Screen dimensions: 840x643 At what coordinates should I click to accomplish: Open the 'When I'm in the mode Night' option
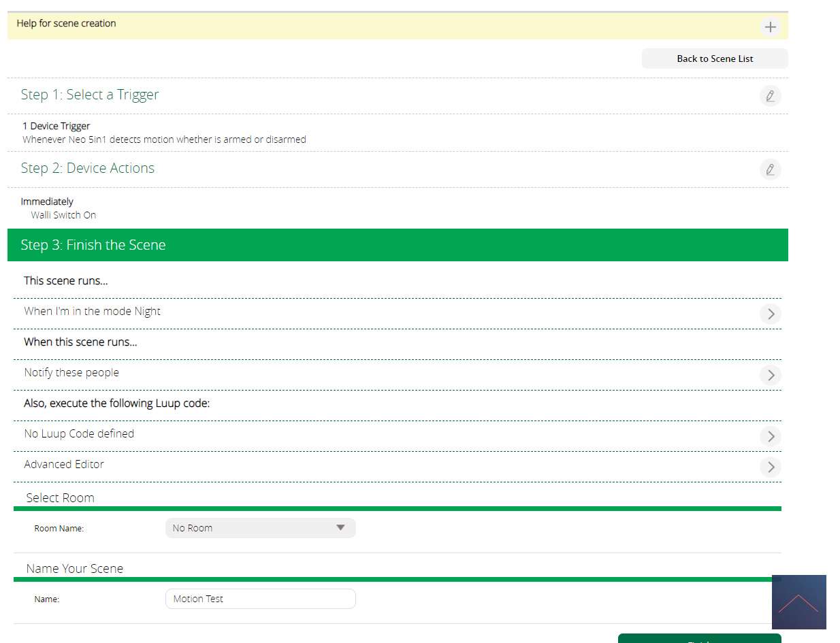coord(93,311)
